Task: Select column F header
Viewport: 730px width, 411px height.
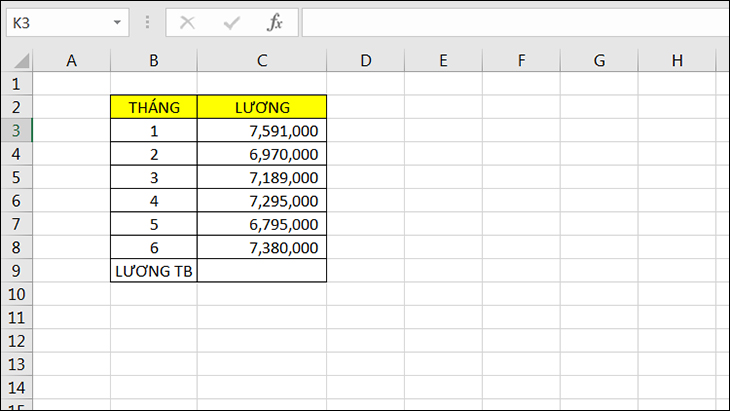Action: [521, 61]
